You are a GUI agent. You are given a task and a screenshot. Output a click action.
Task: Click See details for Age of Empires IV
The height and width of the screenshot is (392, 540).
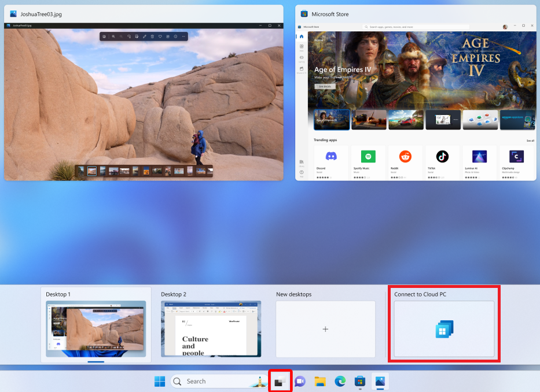[325, 86]
